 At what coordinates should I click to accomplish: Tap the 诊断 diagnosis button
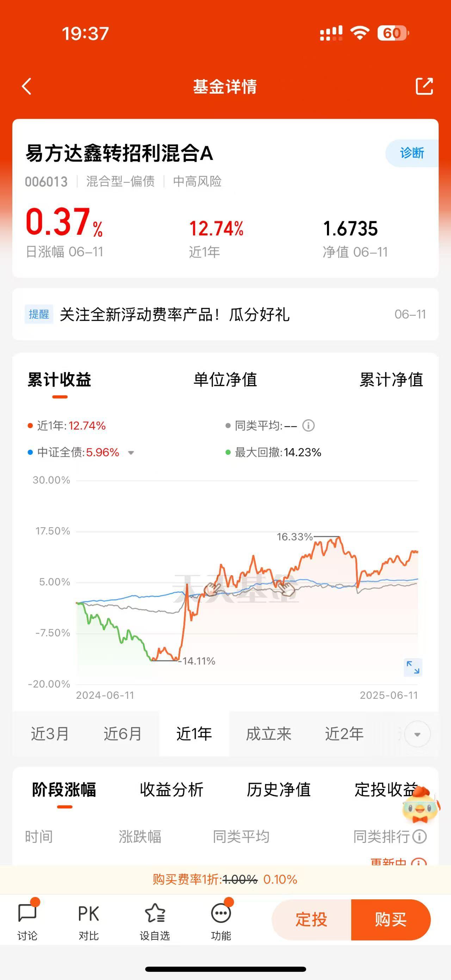[x=412, y=153]
